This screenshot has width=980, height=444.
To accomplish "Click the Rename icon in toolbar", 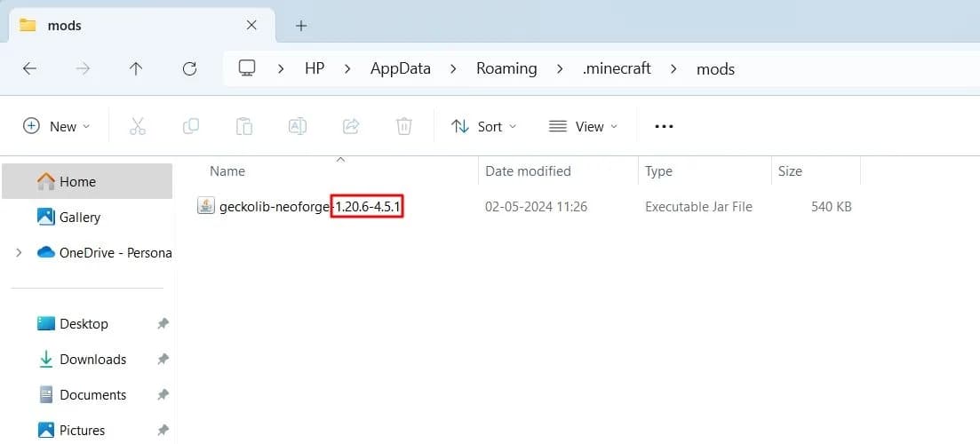I will (x=298, y=126).
